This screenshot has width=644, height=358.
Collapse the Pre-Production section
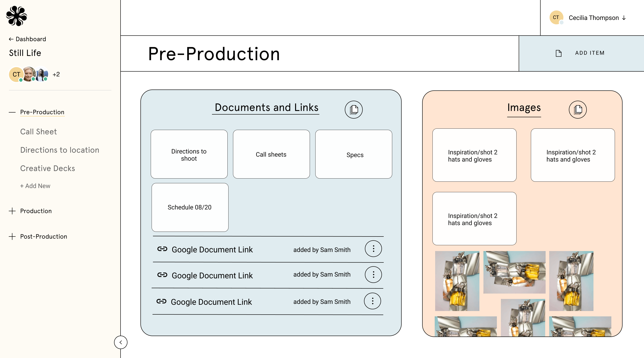click(x=12, y=112)
